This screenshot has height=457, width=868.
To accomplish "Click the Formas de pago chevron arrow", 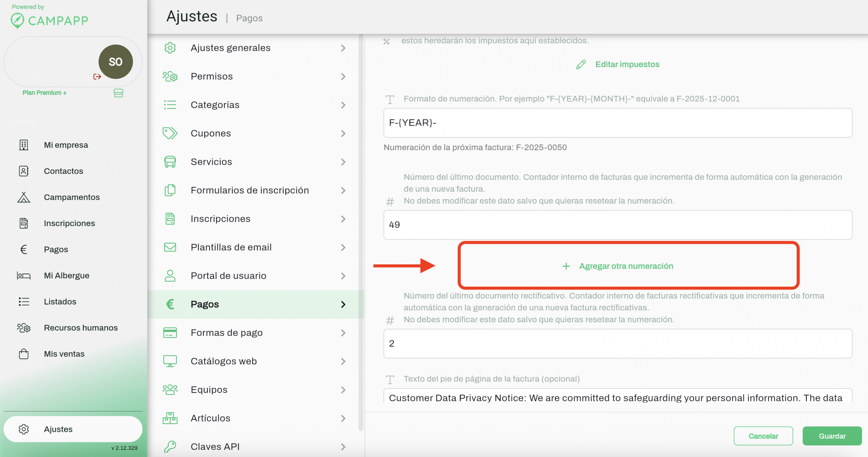I will point(343,333).
